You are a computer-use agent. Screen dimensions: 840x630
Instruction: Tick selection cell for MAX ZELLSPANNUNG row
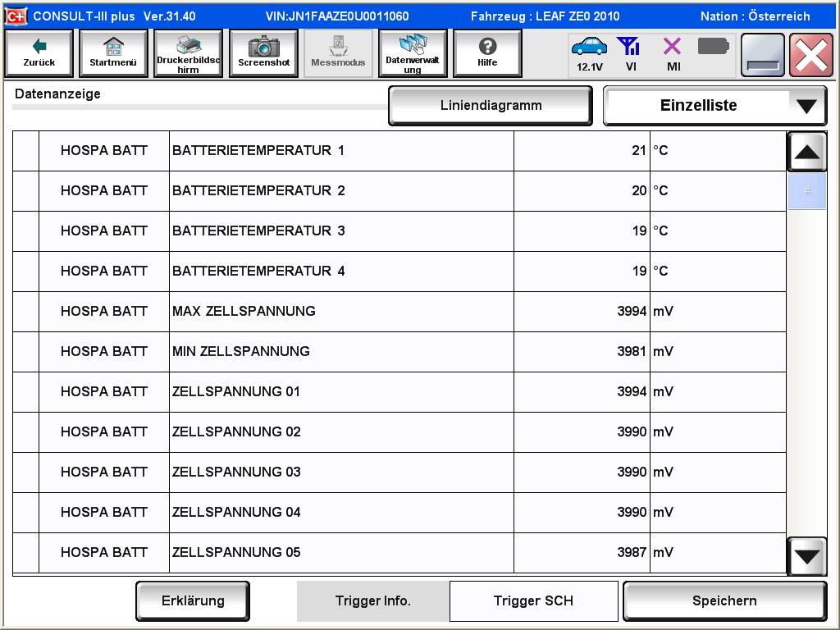pos(26,312)
